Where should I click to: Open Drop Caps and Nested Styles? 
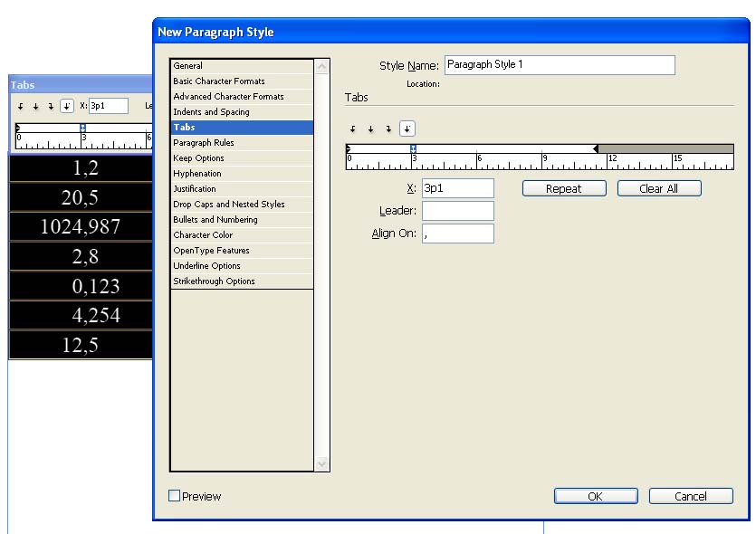(242, 205)
